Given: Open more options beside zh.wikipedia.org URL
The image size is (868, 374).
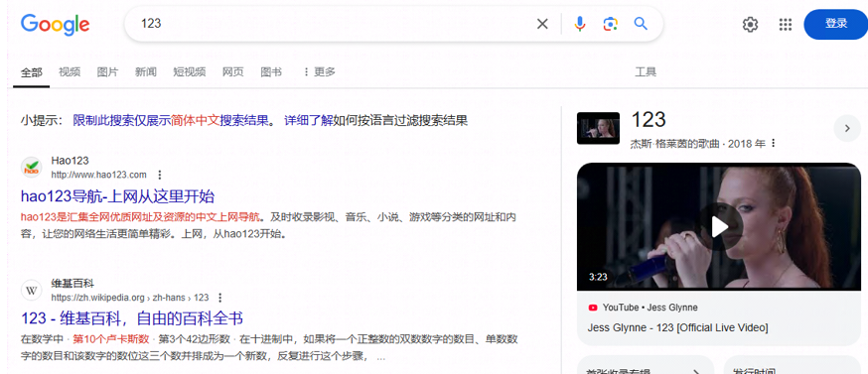Looking at the screenshot, I should click(x=219, y=298).
